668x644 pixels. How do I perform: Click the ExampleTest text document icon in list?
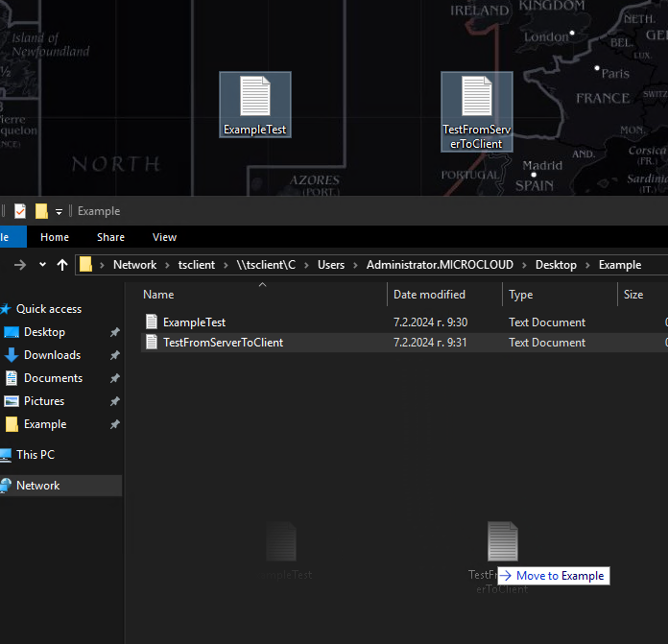[x=152, y=322]
